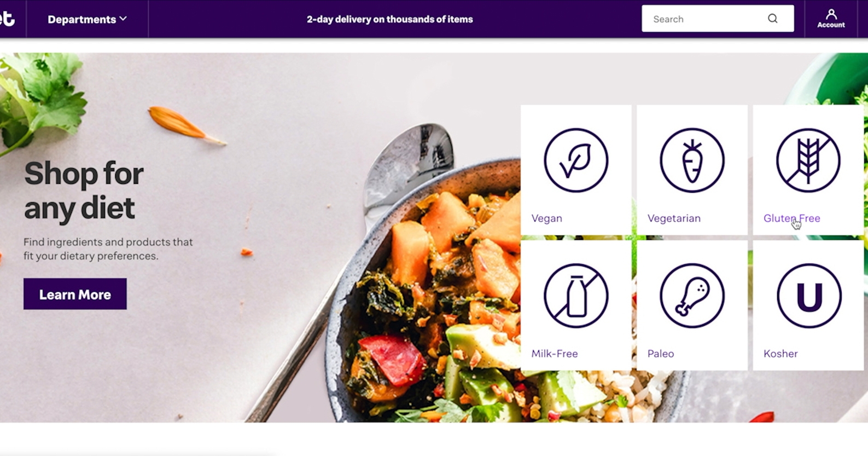Click the chevron next to Departments
This screenshot has width=868, height=456.
point(123,19)
